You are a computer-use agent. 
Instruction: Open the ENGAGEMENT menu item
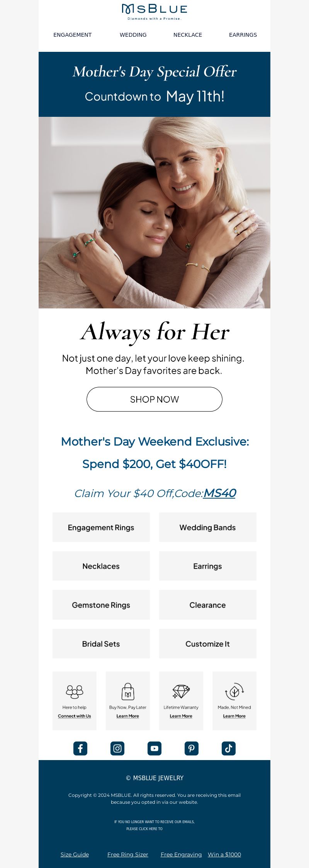[x=73, y=35]
